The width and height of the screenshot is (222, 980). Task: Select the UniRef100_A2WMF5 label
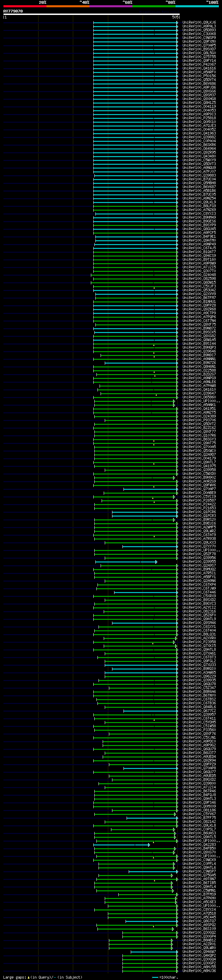pos(199,527)
